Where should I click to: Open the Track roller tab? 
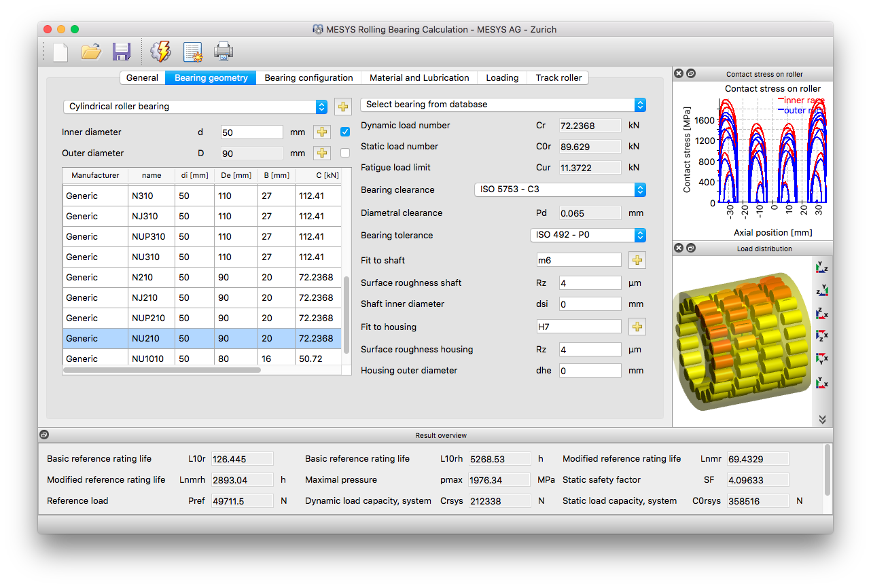coord(558,77)
